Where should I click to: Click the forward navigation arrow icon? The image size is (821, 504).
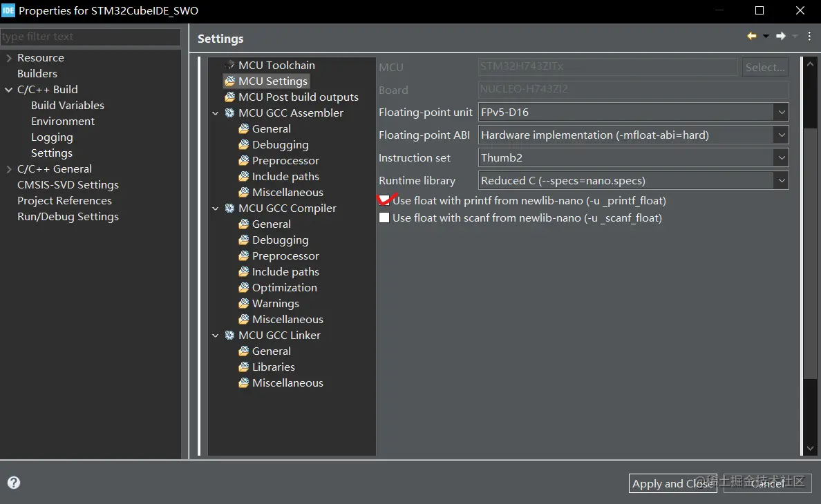(x=781, y=37)
